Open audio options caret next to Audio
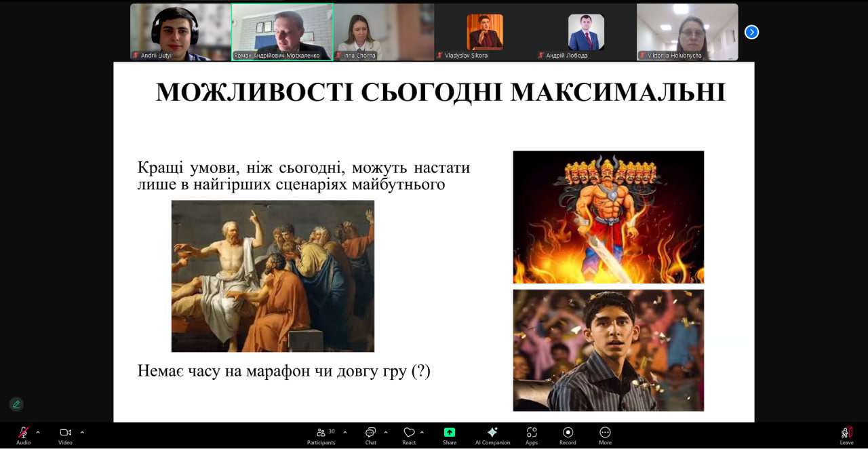Image resolution: width=868 pixels, height=449 pixels. 38,432
